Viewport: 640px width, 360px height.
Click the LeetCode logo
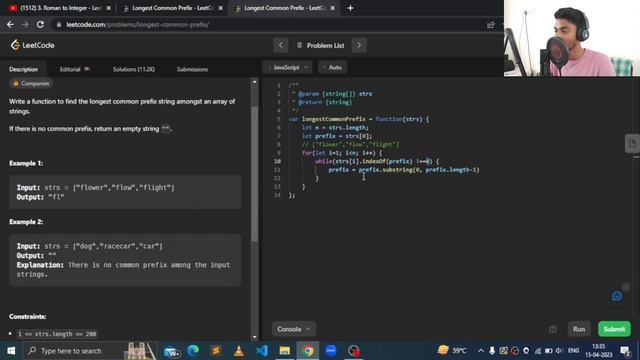click(x=33, y=45)
